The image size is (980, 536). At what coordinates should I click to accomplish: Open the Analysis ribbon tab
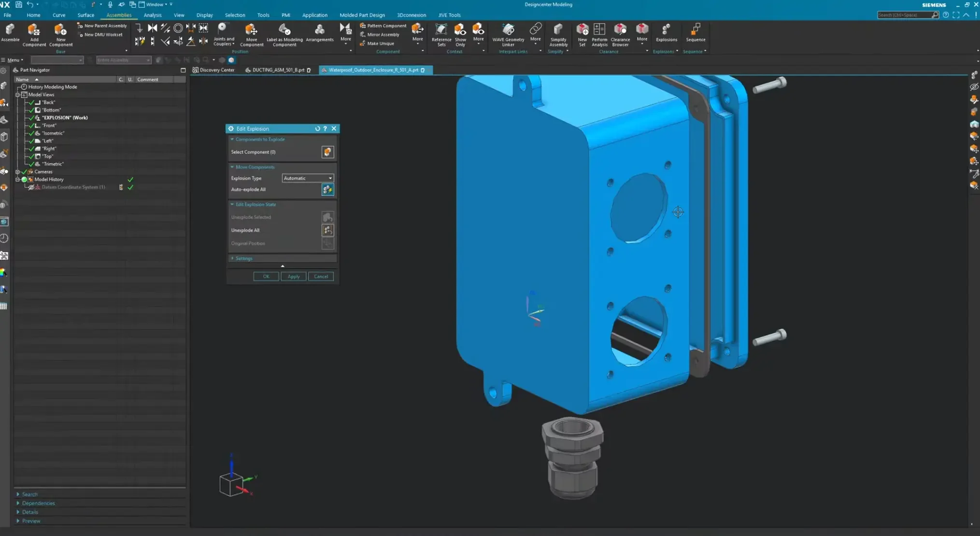coord(153,15)
